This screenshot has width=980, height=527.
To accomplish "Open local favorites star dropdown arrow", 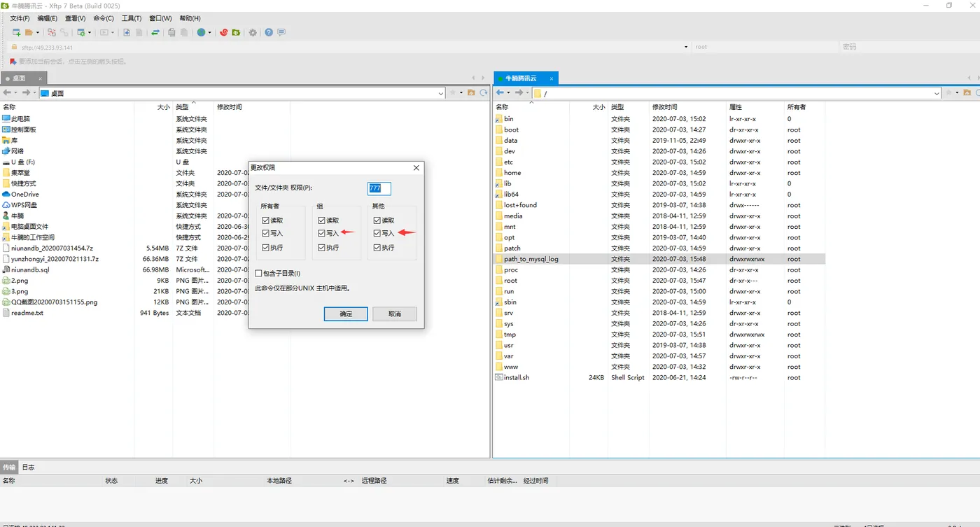I will 461,93.
